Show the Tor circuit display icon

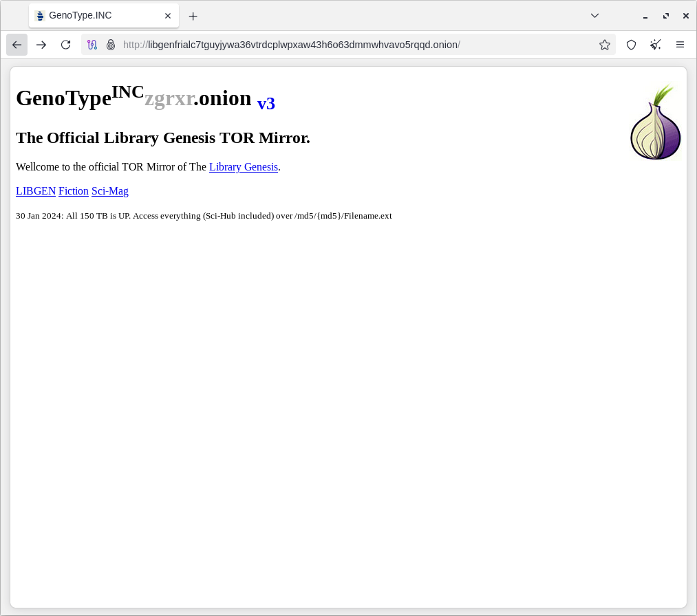92,45
